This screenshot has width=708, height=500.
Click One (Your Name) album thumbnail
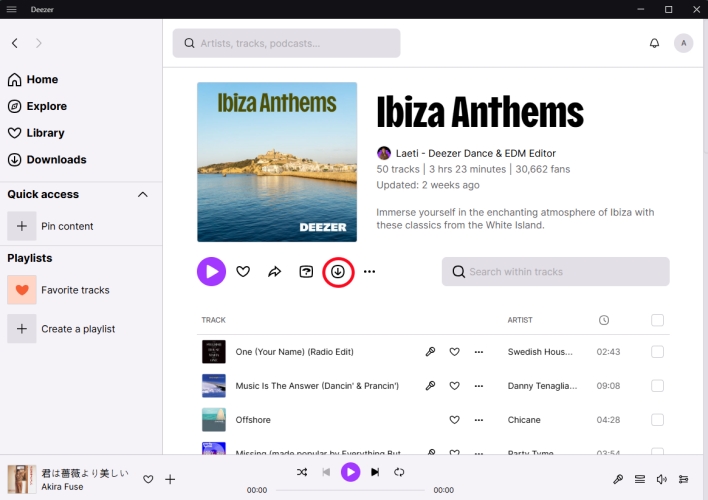click(x=214, y=351)
